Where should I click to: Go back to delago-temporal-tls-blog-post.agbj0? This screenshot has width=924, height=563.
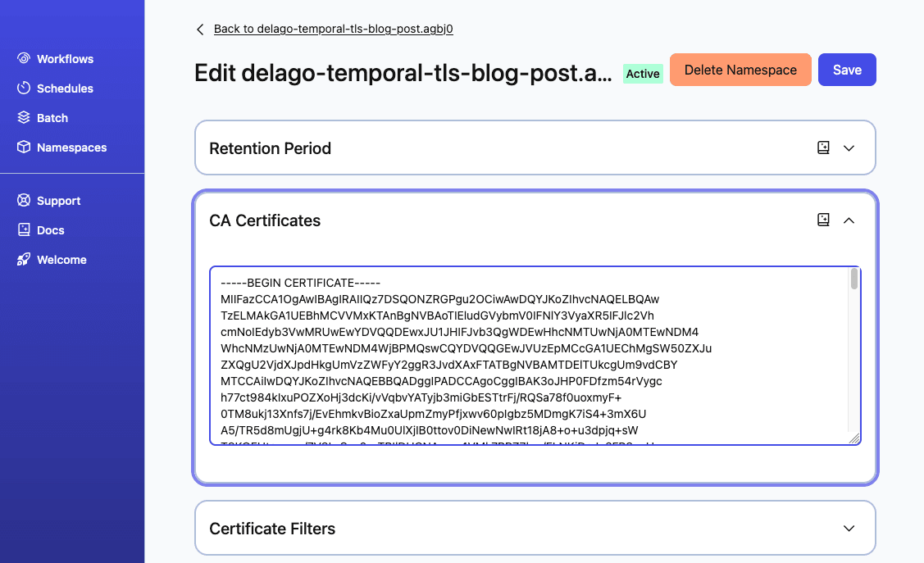coord(333,28)
